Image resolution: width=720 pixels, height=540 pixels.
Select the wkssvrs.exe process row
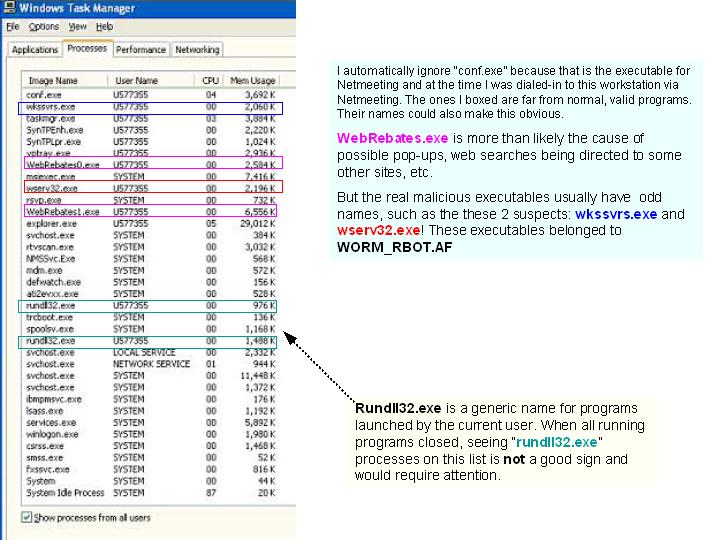[x=151, y=107]
